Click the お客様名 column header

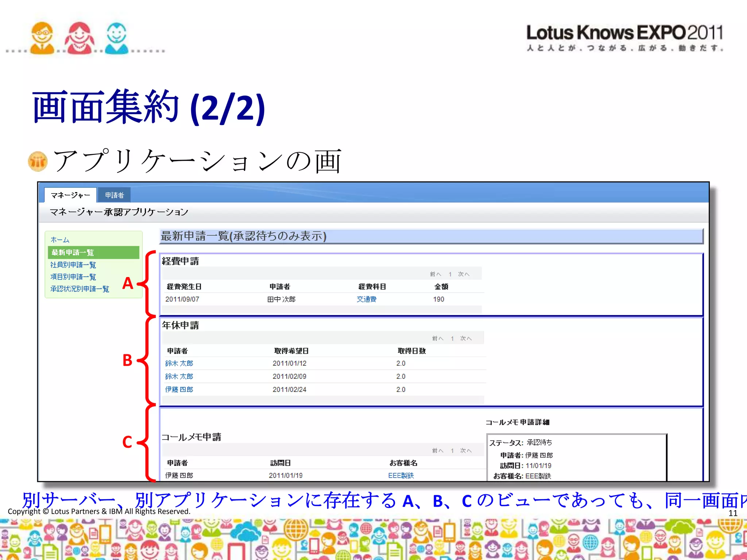pos(403,463)
